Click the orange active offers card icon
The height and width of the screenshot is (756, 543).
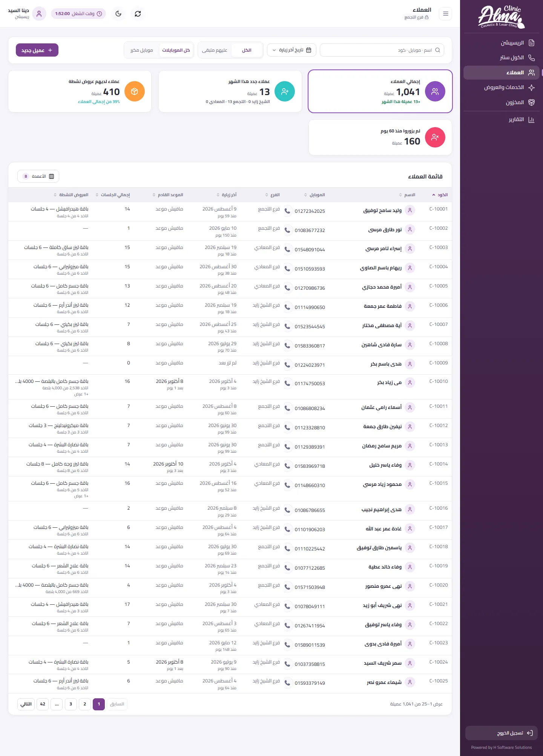click(x=135, y=91)
